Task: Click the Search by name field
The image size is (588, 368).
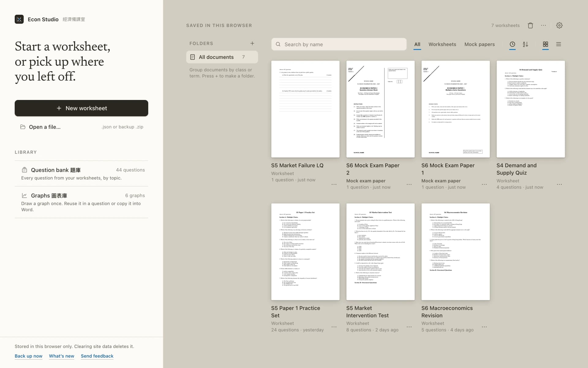Action: pos(339,44)
